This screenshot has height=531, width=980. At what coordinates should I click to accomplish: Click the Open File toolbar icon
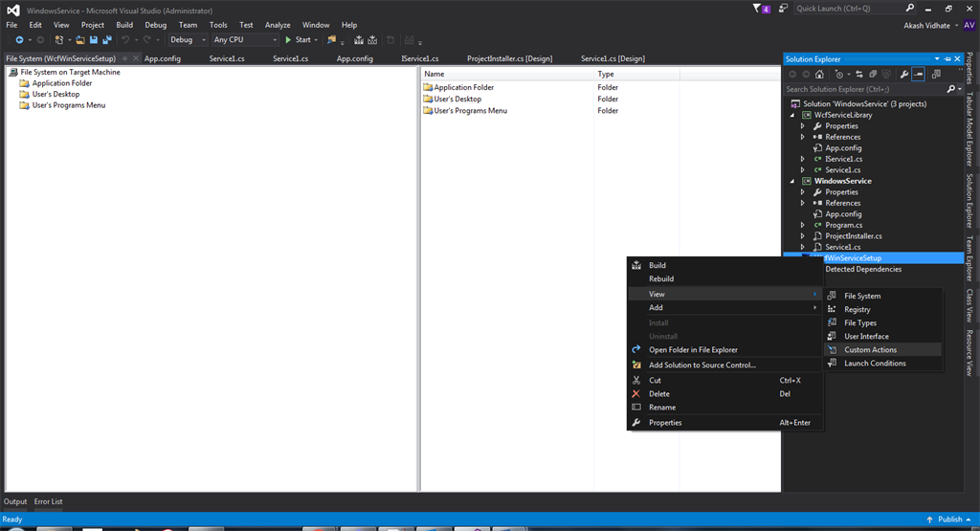click(x=80, y=40)
